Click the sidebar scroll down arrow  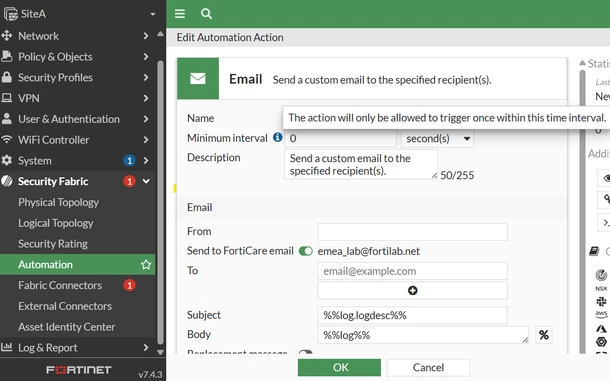(160, 352)
